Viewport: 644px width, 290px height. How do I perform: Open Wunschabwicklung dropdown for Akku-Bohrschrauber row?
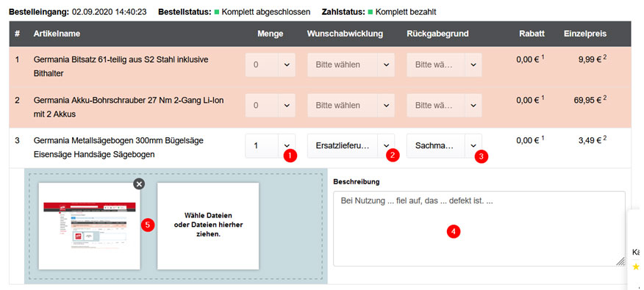pos(351,105)
